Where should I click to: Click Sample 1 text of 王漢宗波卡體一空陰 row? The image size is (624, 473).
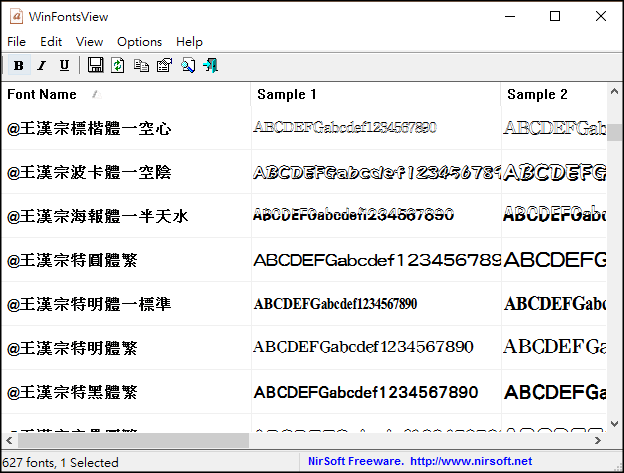(x=377, y=173)
